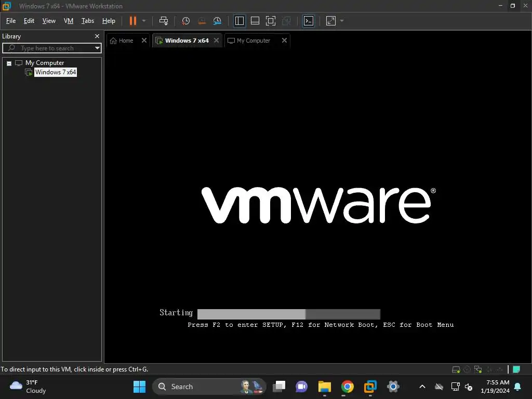This screenshot has width=532, height=399.
Task: Open Settings from the taskbar
Action: [393, 387]
